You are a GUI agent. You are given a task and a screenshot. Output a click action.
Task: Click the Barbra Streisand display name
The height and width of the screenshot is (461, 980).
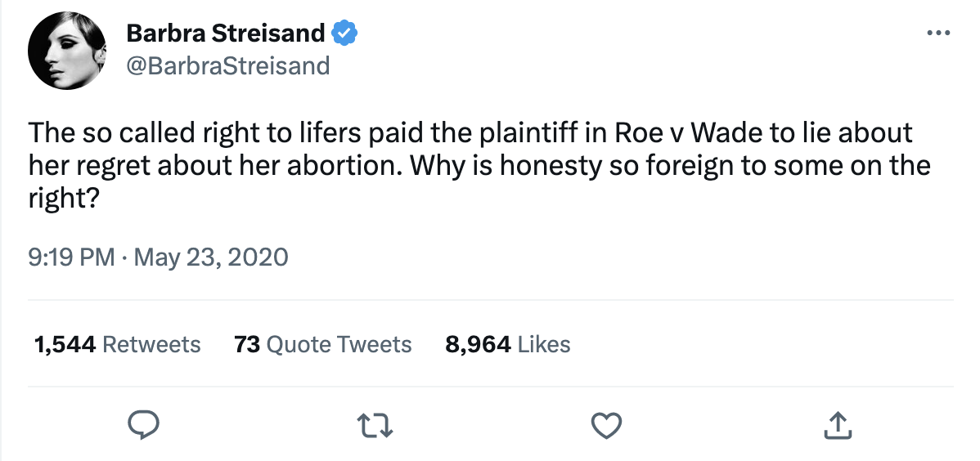225,34
